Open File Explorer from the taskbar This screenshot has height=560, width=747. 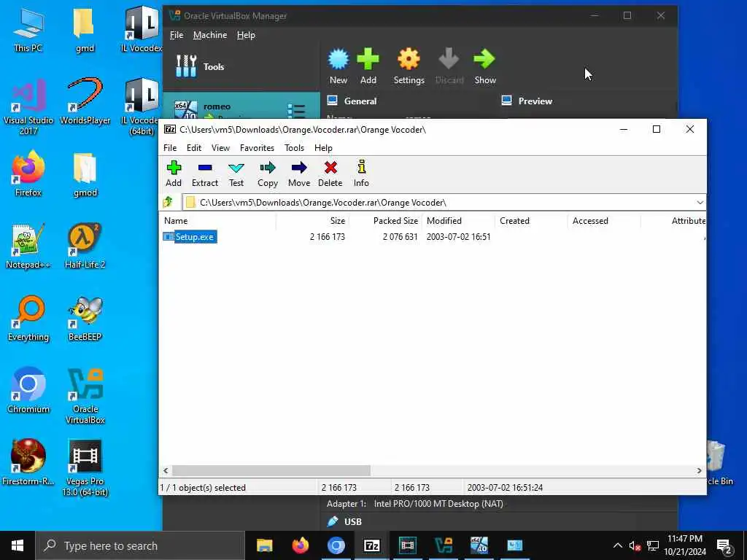pos(264,545)
